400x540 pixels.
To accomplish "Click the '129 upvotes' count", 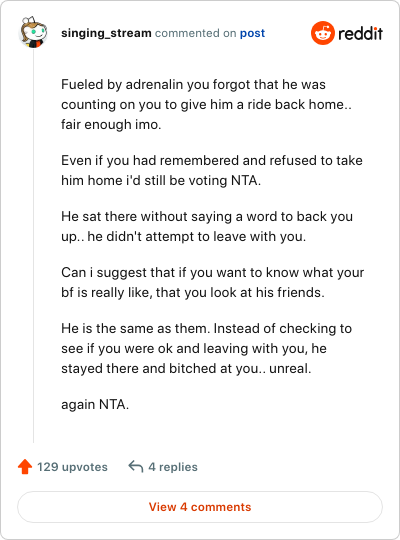I will pos(72,467).
